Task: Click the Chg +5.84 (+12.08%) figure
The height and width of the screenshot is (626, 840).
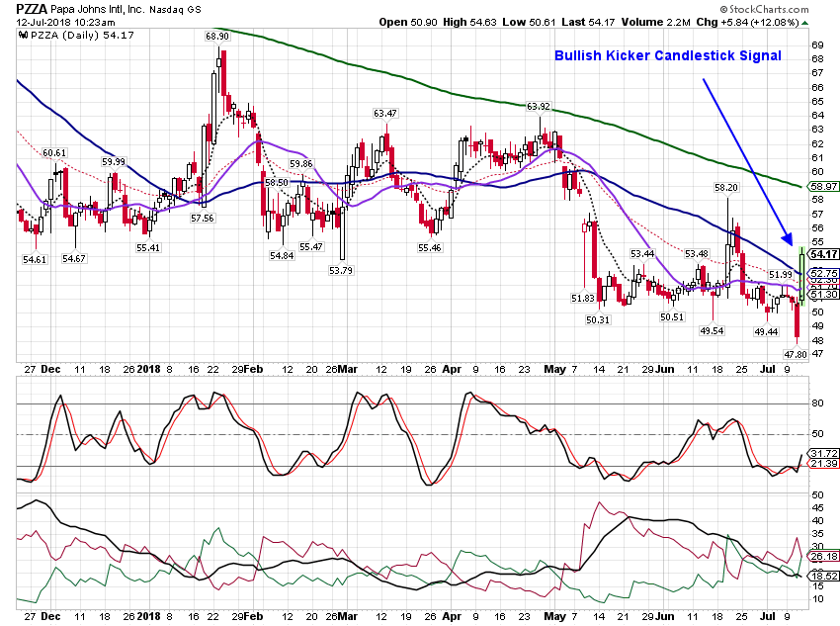Action: (x=747, y=22)
